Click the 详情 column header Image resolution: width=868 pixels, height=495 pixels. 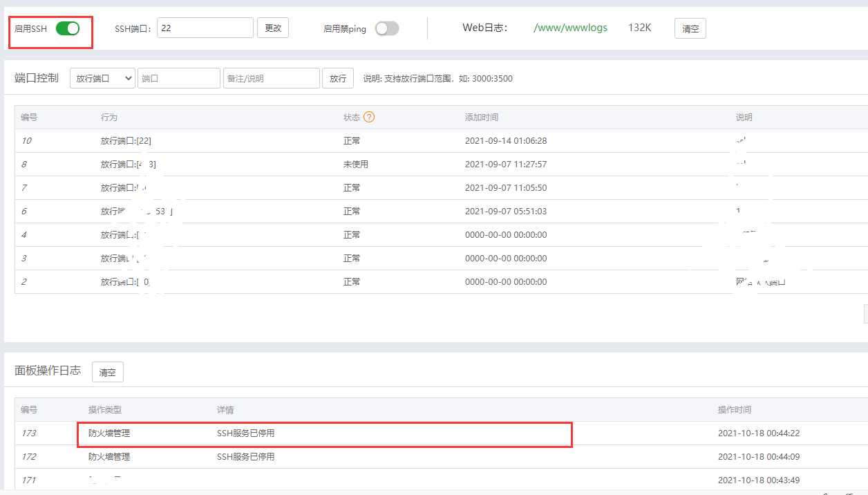225,410
